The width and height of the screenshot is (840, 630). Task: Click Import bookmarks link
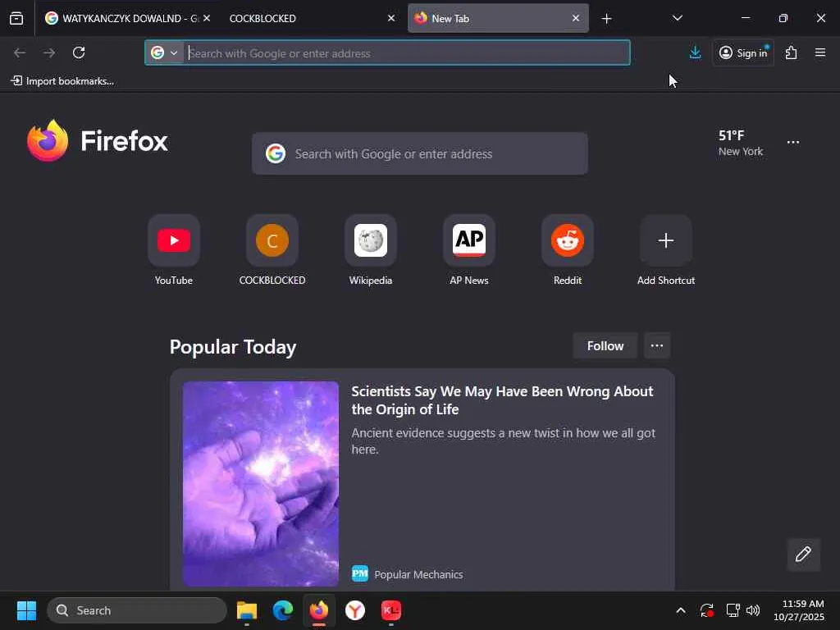point(62,81)
